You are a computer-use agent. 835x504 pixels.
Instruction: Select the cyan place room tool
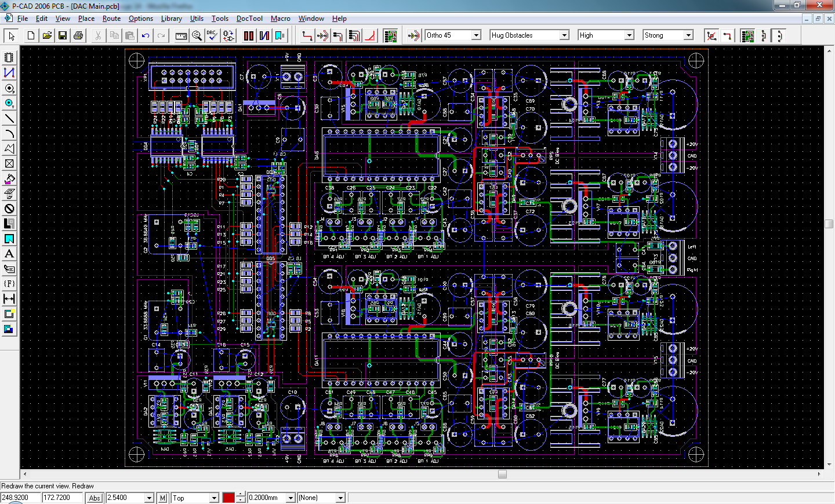9,239
